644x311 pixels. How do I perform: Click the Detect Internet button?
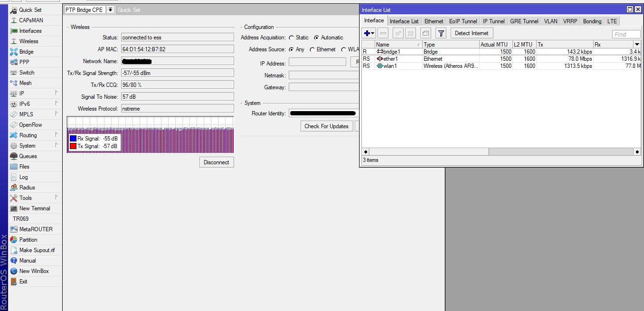coord(471,33)
